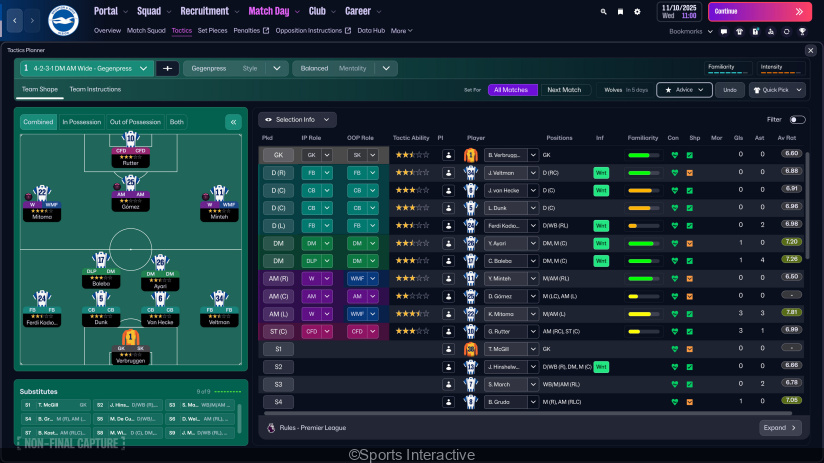
Task: Switch to the Set Pieces tab
Action: pos(212,30)
